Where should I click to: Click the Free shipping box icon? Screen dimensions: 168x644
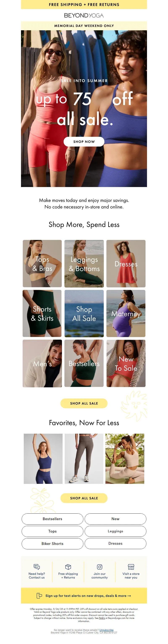[68, 567]
